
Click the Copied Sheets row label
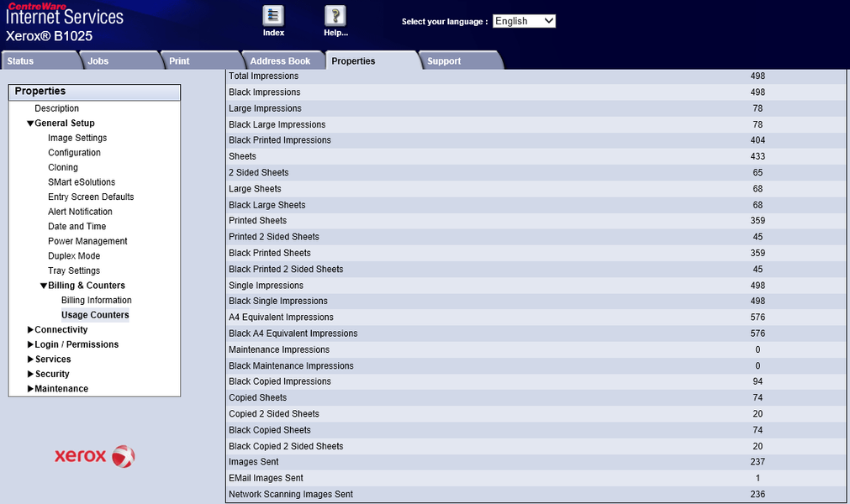257,398
